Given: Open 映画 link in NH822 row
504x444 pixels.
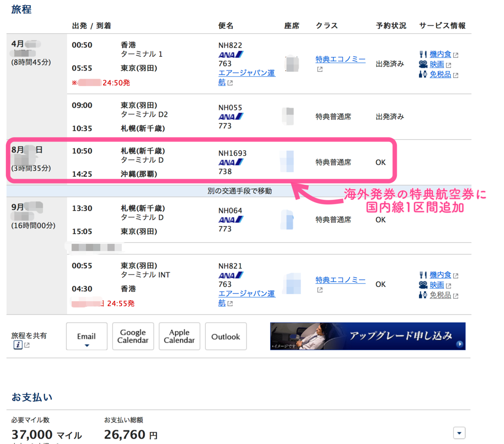Looking at the screenshot, I should tap(436, 64).
